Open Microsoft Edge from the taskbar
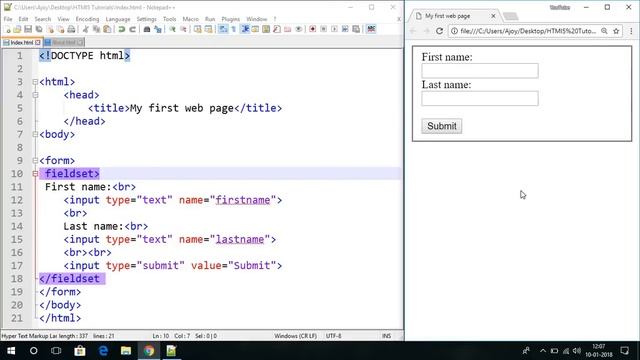 click(x=103, y=351)
